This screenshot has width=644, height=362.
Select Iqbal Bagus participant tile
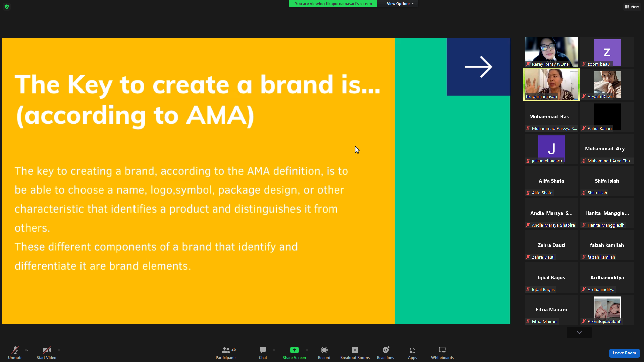pyautogui.click(x=551, y=278)
